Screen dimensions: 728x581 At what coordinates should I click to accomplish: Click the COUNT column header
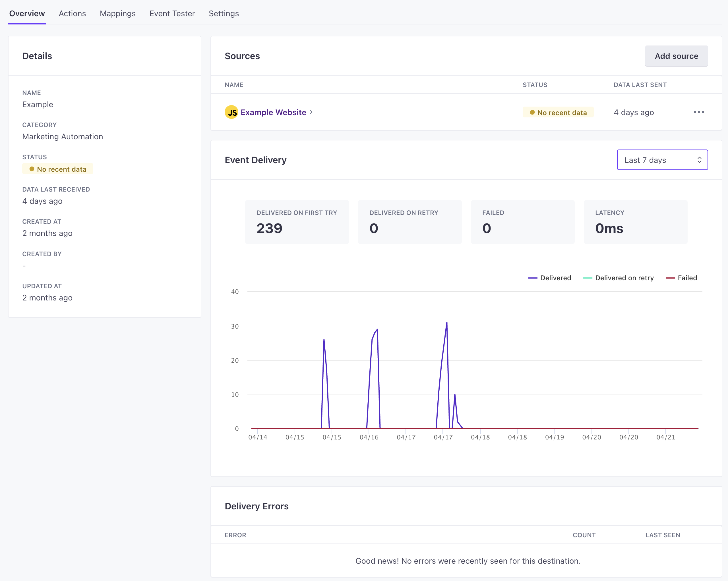(584, 535)
